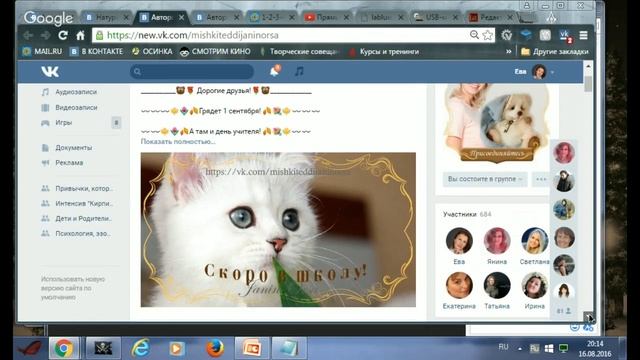Screen dimensions: 640x360
Task: Expand the bookmarks overflow chevron
Action: 509,51
